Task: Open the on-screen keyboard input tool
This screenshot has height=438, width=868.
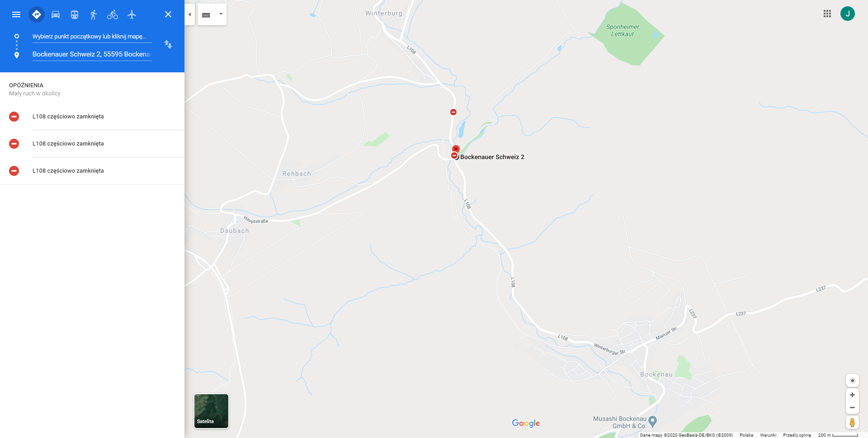Action: (206, 14)
